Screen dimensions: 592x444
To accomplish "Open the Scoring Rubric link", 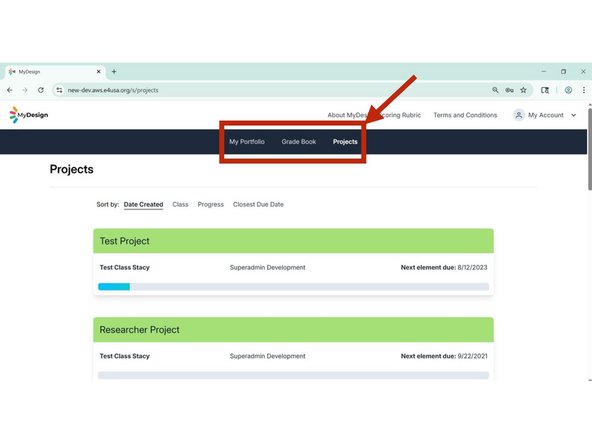I will (401, 115).
